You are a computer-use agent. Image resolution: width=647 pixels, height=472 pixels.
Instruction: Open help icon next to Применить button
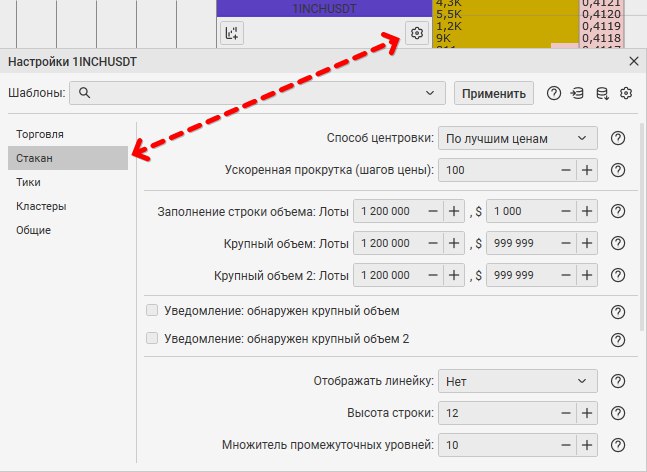(x=554, y=93)
